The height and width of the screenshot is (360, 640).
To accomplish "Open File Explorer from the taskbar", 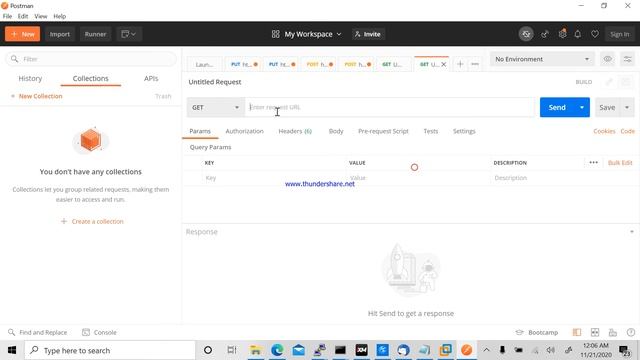I will pos(256,350).
